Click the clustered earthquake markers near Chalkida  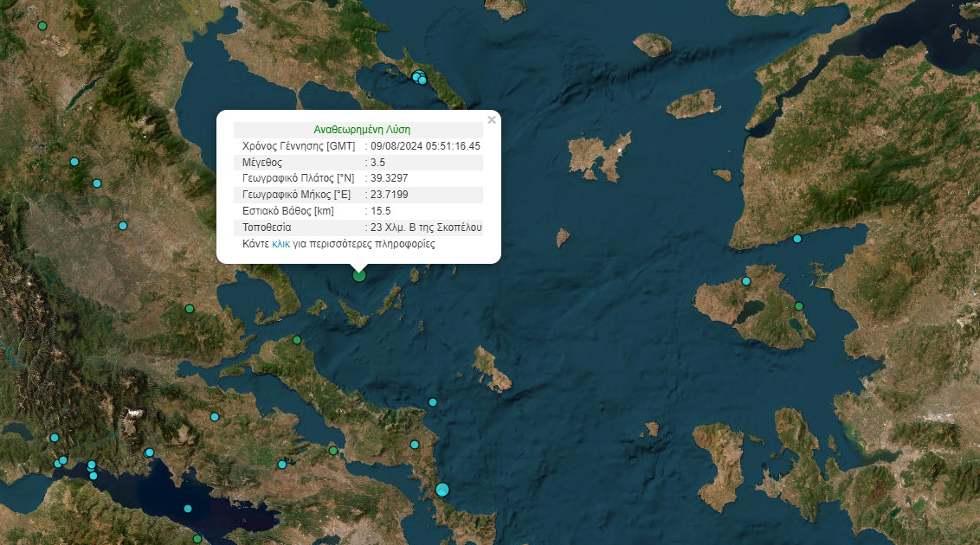pos(418,78)
